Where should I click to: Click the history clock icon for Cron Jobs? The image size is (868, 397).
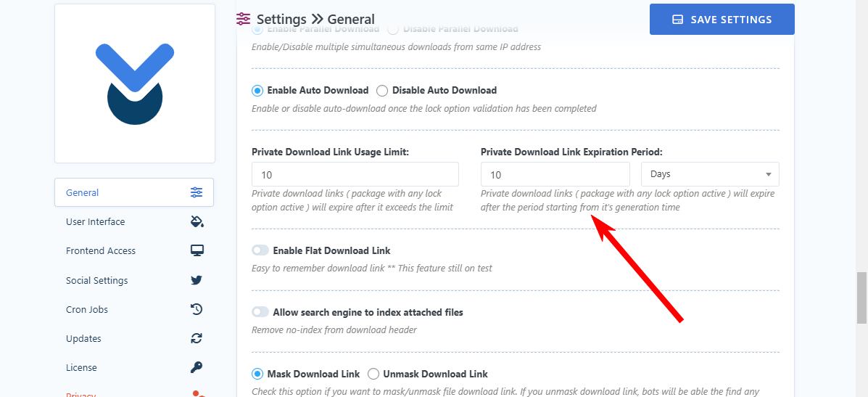pos(197,309)
